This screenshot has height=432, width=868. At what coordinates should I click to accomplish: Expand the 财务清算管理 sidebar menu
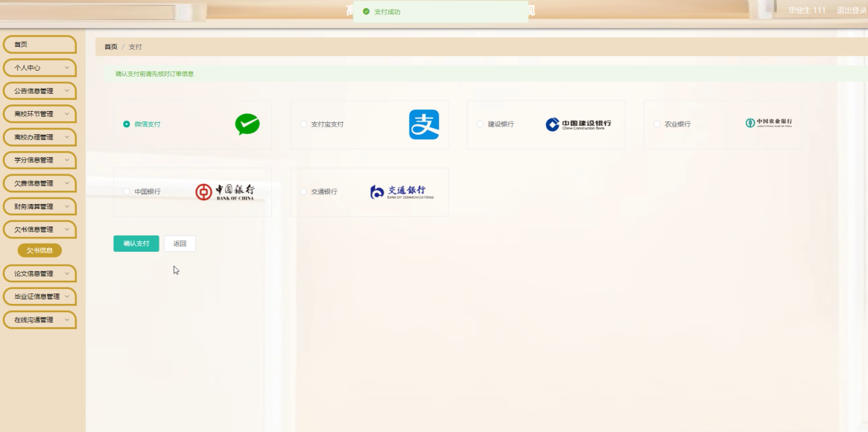pyautogui.click(x=39, y=207)
